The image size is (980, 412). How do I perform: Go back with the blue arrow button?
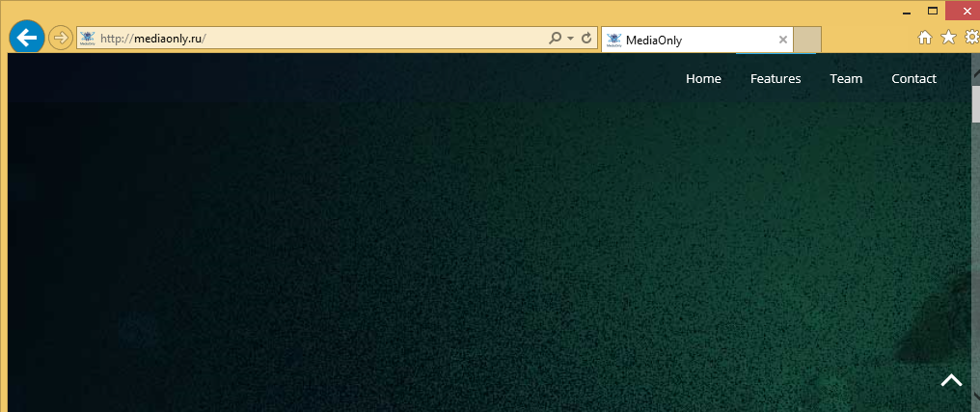click(26, 39)
